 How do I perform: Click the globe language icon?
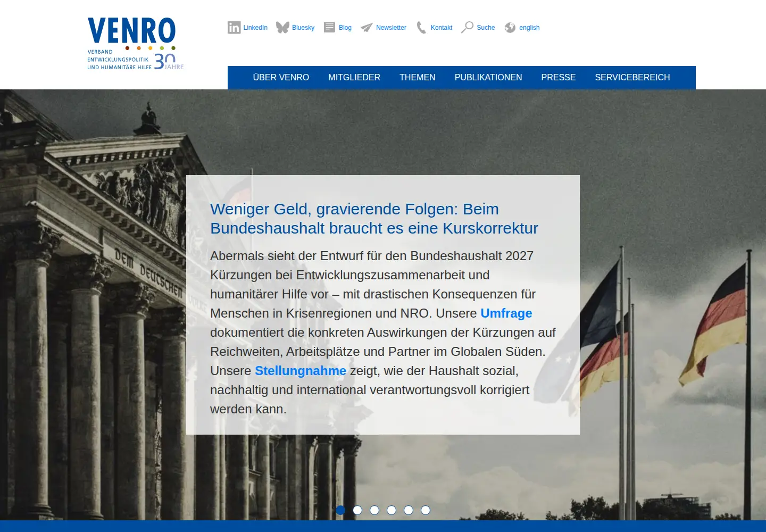(510, 28)
